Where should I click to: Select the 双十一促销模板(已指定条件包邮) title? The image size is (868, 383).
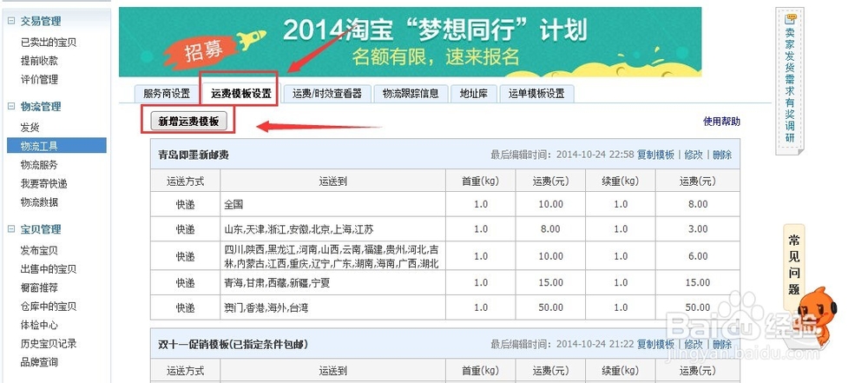pyautogui.click(x=233, y=345)
